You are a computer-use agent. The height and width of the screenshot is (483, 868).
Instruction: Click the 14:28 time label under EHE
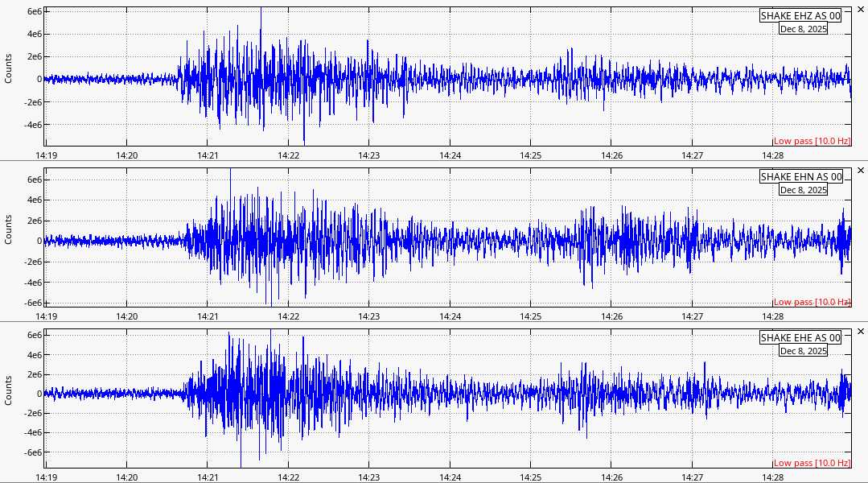[x=773, y=477]
